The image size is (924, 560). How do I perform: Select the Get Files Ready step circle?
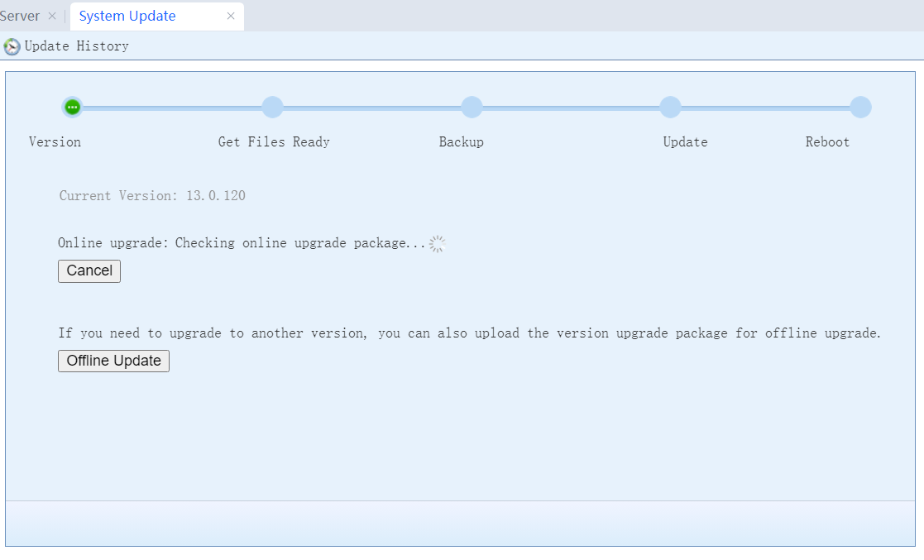click(272, 107)
